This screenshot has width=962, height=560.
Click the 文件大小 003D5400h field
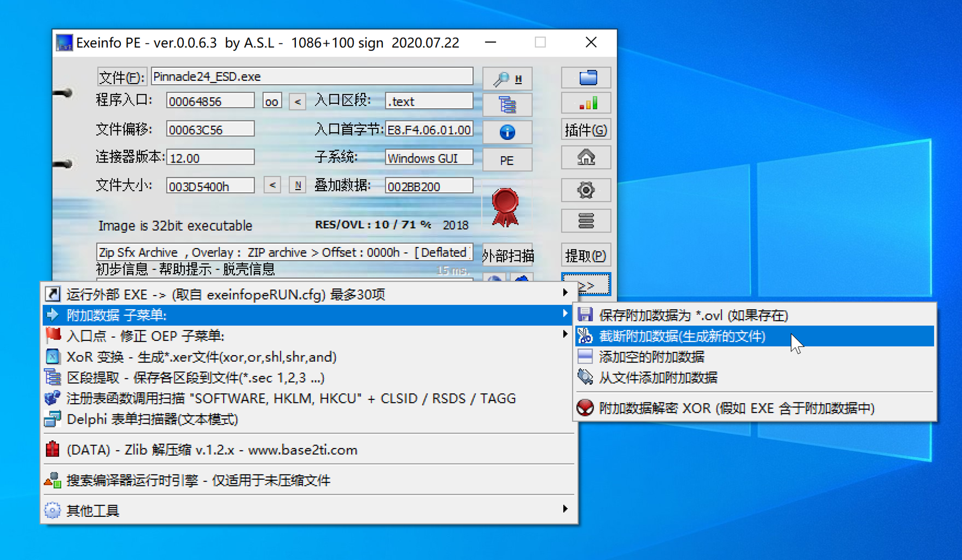(210, 186)
